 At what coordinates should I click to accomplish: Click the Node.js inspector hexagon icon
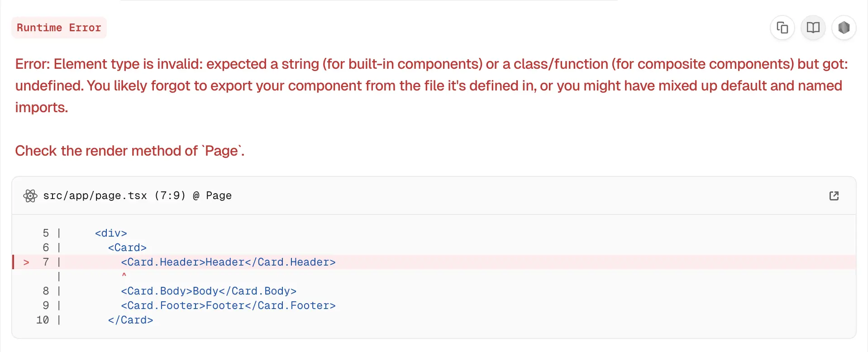click(x=844, y=28)
